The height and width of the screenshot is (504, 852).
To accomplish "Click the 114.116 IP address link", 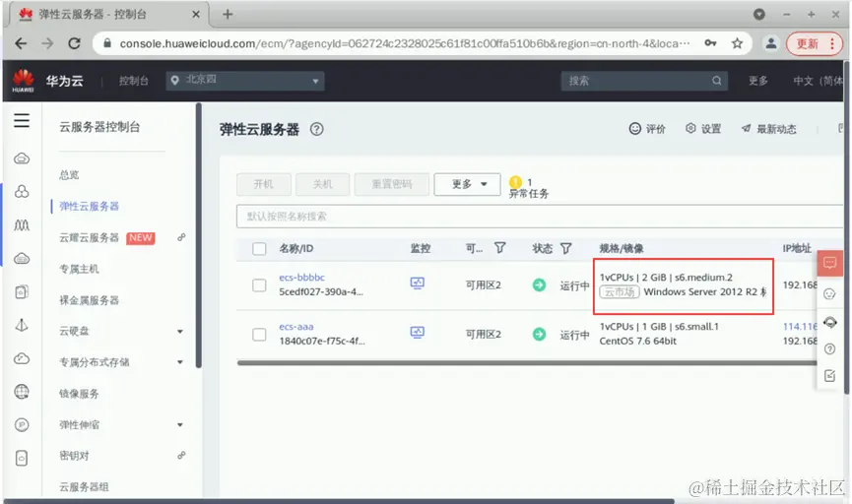I will pyautogui.click(x=800, y=327).
